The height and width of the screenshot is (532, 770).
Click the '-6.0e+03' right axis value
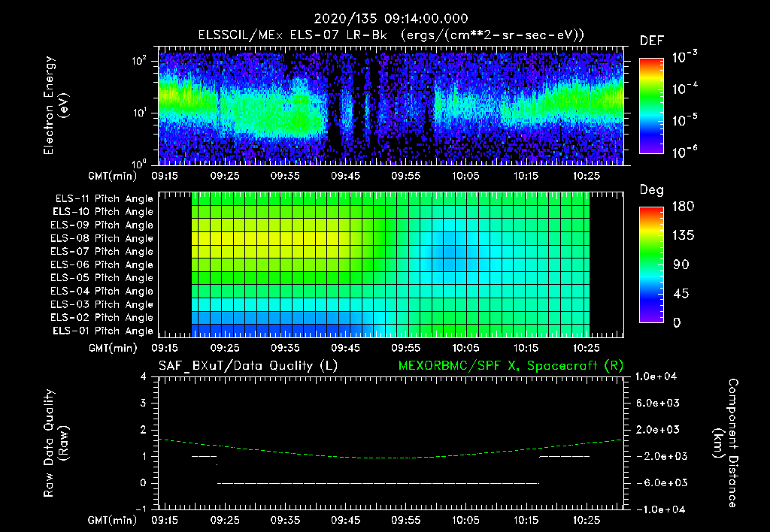coord(657,483)
